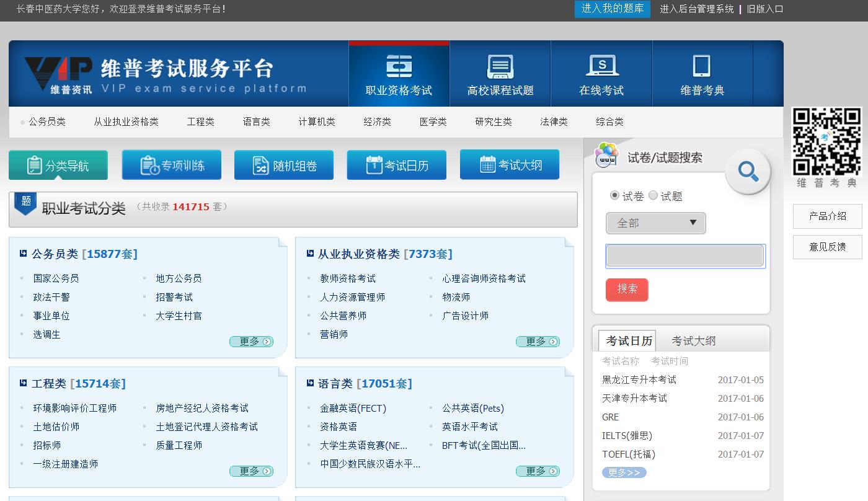Select 计算机类 in the category menu
This screenshot has height=501, width=868.
317,122
